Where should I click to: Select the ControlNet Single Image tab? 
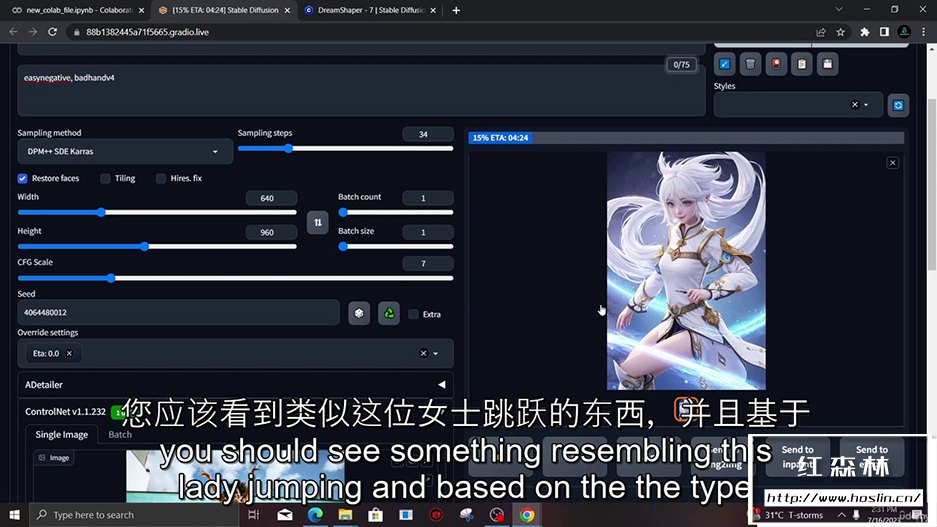[x=62, y=434]
